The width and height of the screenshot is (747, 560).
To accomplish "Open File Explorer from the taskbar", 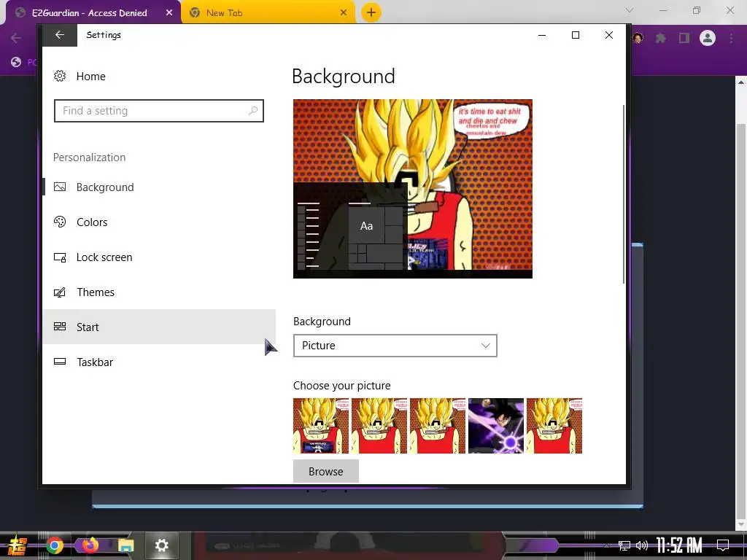I will click(125, 545).
